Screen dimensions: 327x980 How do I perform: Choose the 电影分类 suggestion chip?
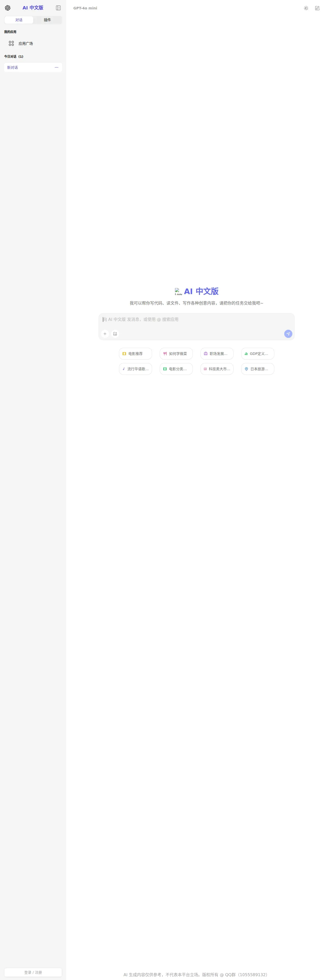point(176,369)
